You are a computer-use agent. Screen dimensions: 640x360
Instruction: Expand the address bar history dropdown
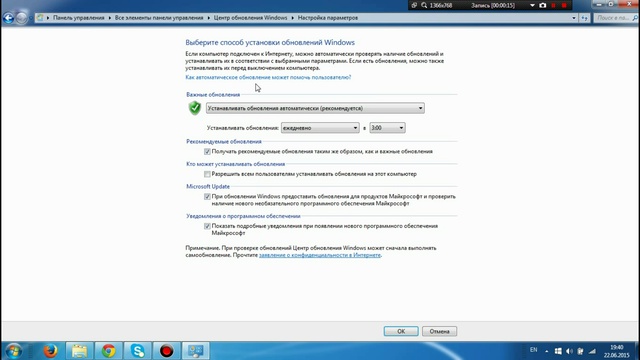click(x=574, y=18)
